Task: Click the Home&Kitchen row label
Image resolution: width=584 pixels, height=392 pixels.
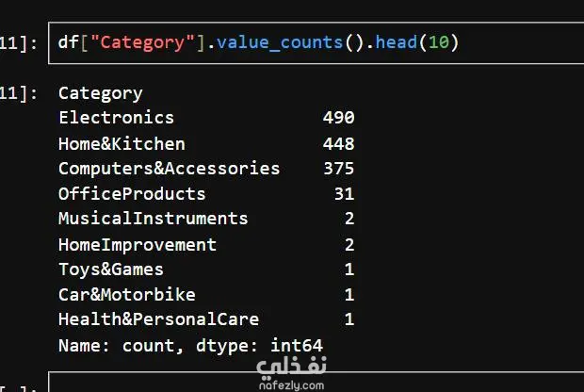Action: pos(122,143)
